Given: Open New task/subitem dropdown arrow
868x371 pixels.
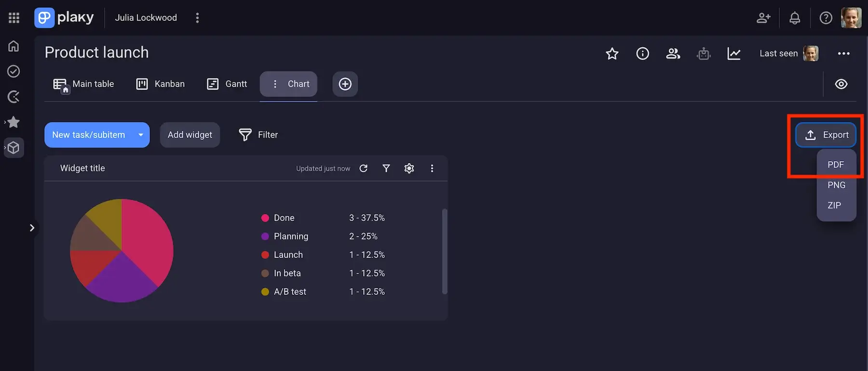Looking at the screenshot, I should click(141, 135).
